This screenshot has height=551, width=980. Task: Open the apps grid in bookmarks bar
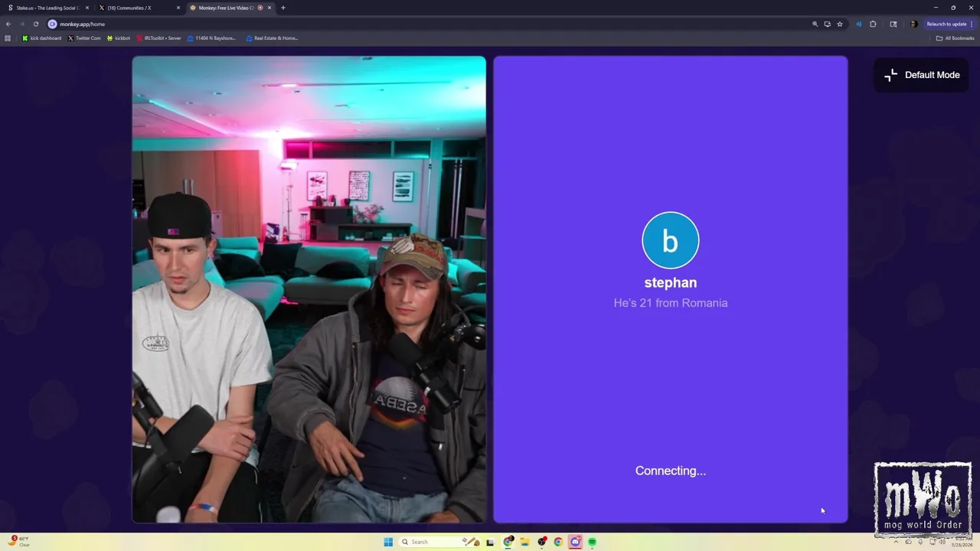pyautogui.click(x=8, y=38)
